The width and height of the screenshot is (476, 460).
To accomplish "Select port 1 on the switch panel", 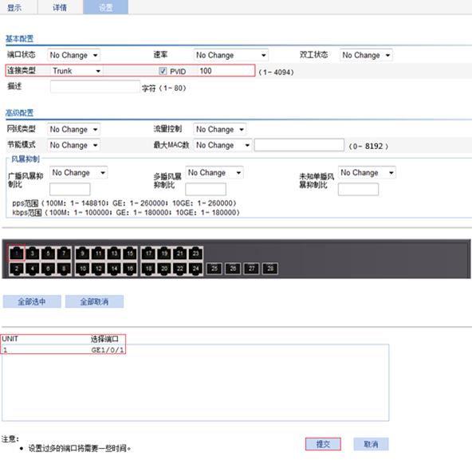I will (x=17, y=254).
